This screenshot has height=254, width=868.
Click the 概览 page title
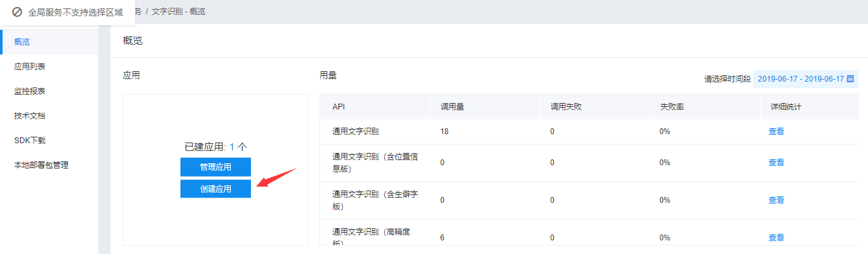133,41
